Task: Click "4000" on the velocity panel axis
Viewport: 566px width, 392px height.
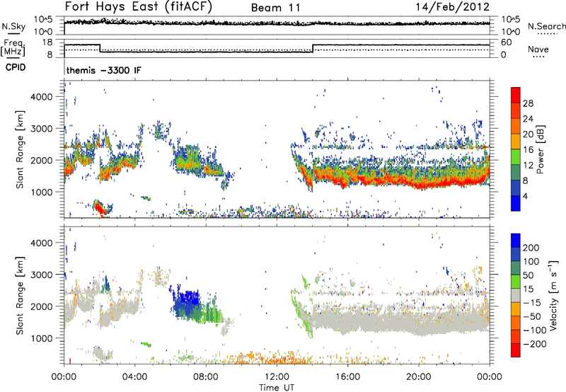Action: pos(42,243)
